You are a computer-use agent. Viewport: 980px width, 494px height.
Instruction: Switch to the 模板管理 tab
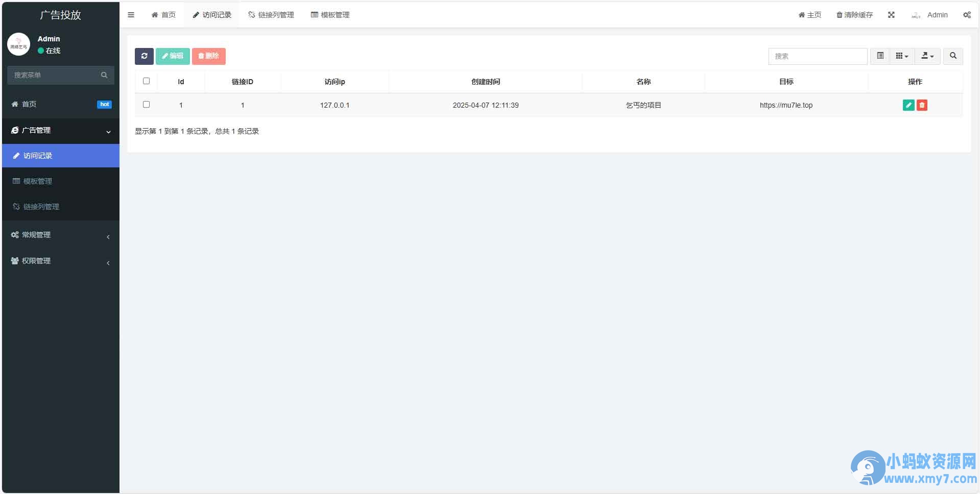coord(330,15)
